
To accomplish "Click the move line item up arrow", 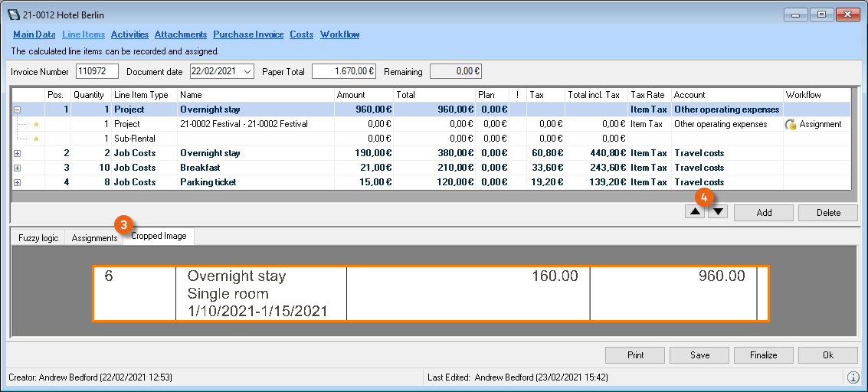I will coord(696,212).
